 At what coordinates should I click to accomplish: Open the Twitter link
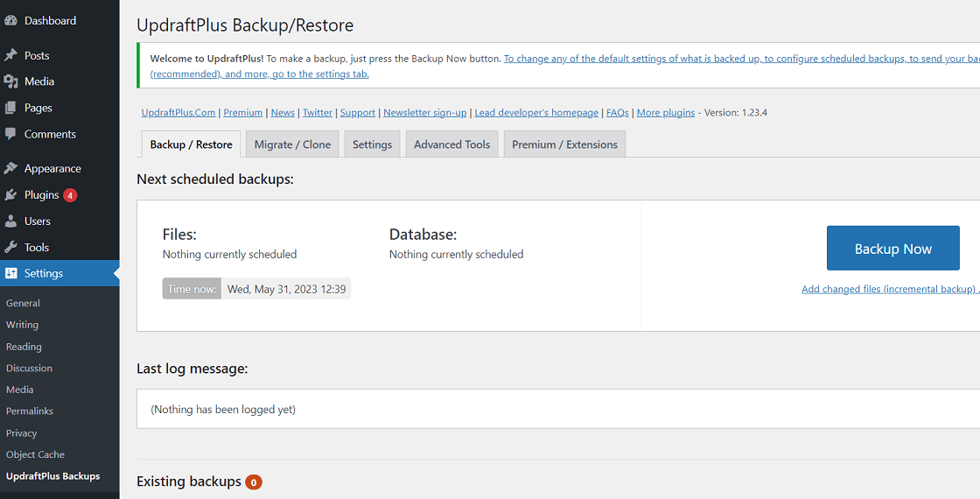coord(318,113)
